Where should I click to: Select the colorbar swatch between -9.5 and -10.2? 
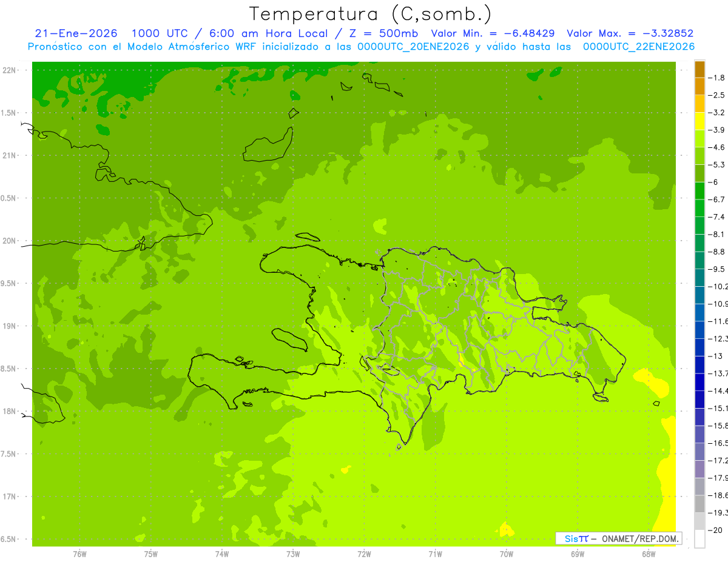699,278
